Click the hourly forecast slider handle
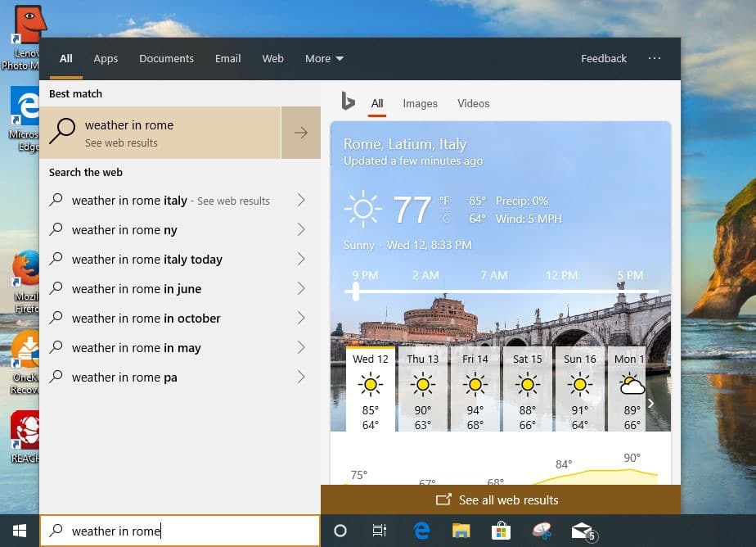Image resolution: width=756 pixels, height=547 pixels. click(x=356, y=292)
